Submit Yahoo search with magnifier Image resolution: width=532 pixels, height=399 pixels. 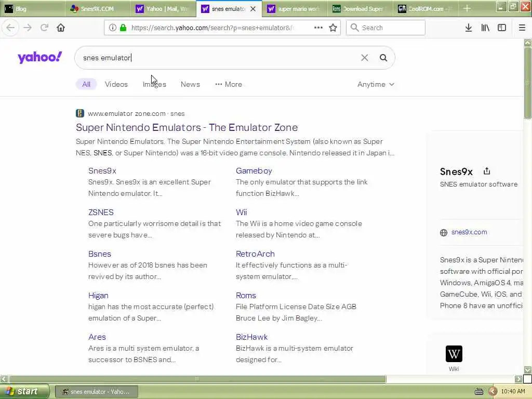383,58
